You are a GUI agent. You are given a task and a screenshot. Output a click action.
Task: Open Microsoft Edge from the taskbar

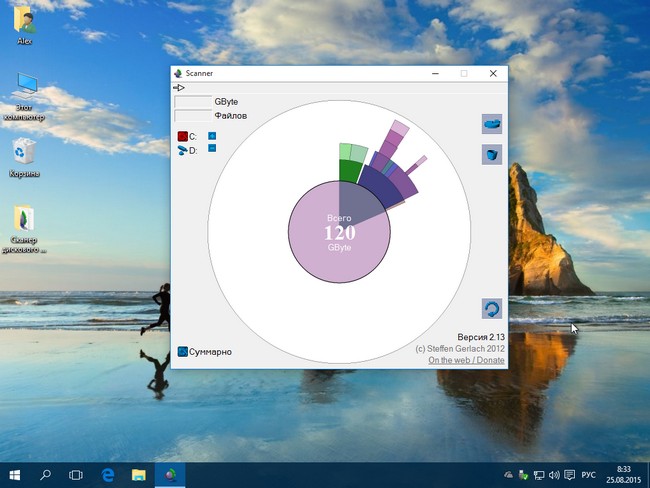point(107,473)
